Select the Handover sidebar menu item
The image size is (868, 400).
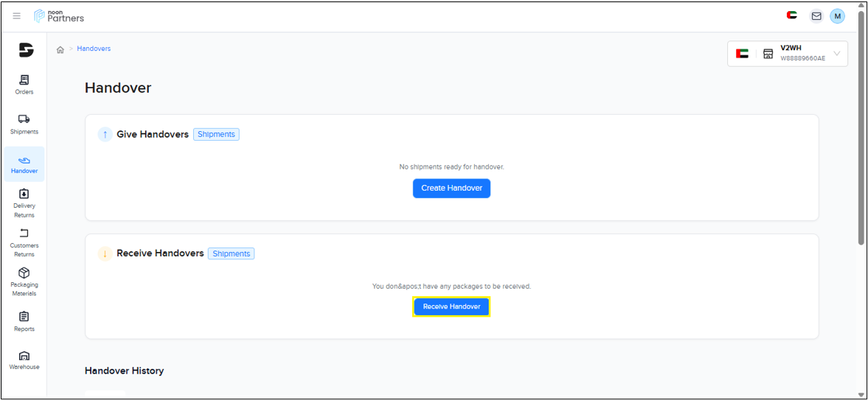pyautogui.click(x=24, y=164)
